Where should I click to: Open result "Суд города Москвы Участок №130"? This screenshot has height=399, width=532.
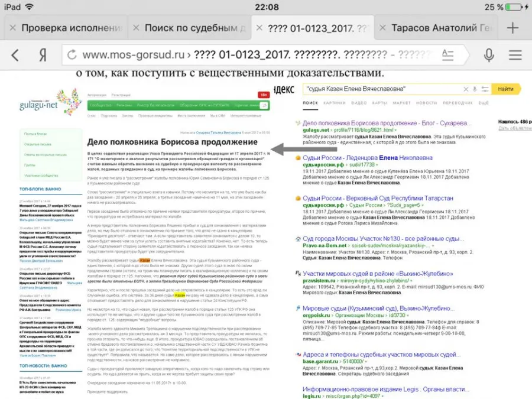384,239
